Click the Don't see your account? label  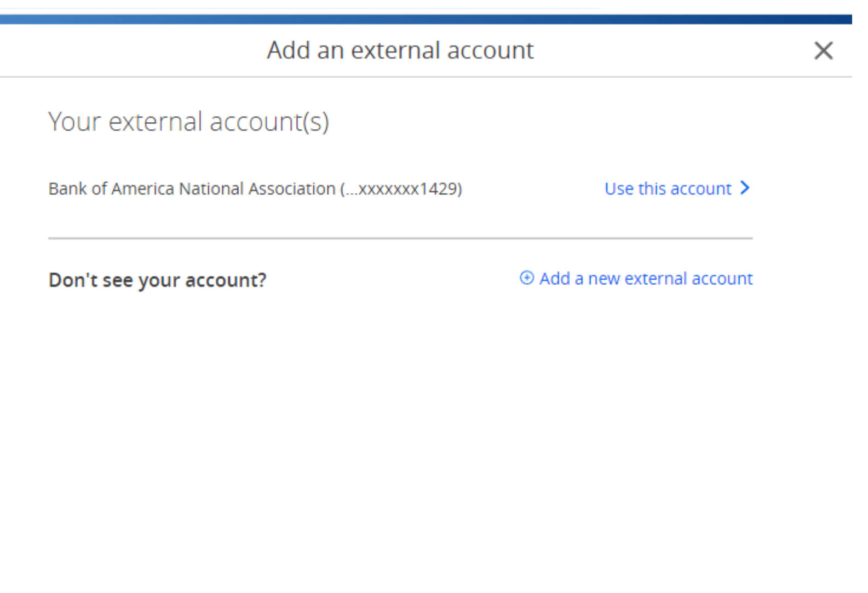[x=157, y=280]
